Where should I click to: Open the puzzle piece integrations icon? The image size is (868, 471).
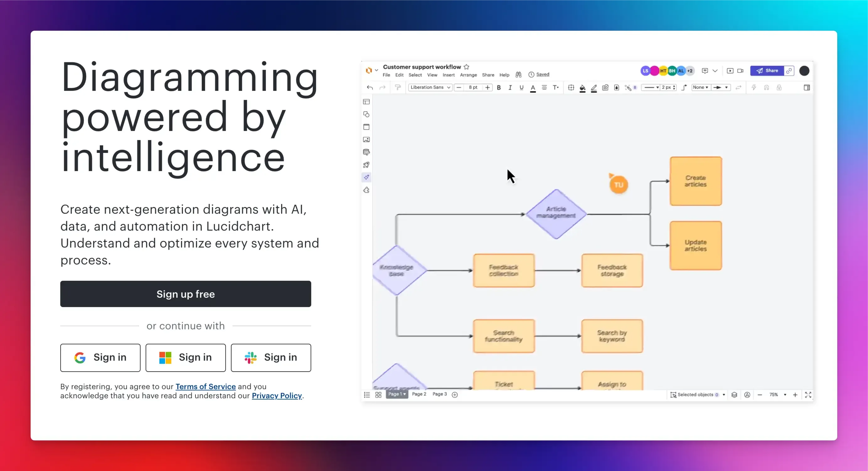tap(366, 190)
